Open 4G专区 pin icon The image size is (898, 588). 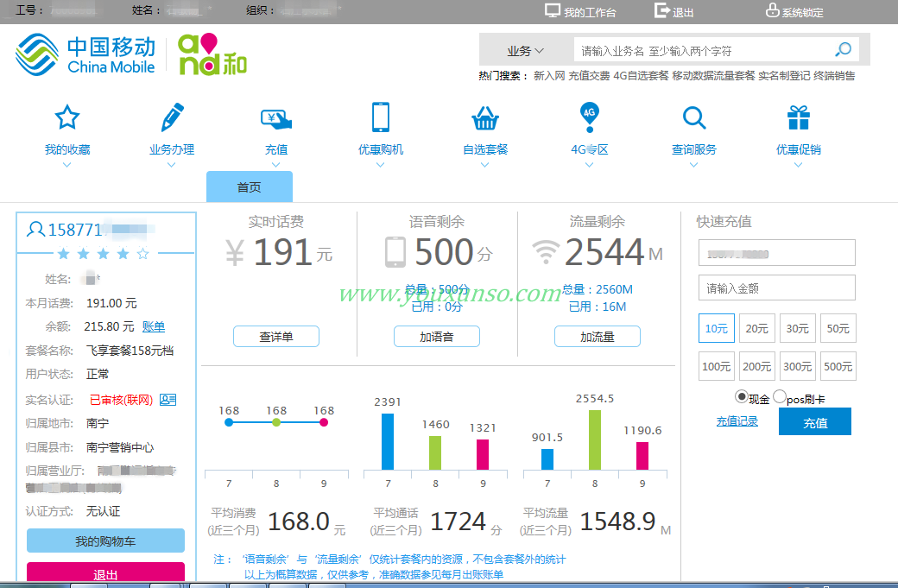click(x=589, y=117)
